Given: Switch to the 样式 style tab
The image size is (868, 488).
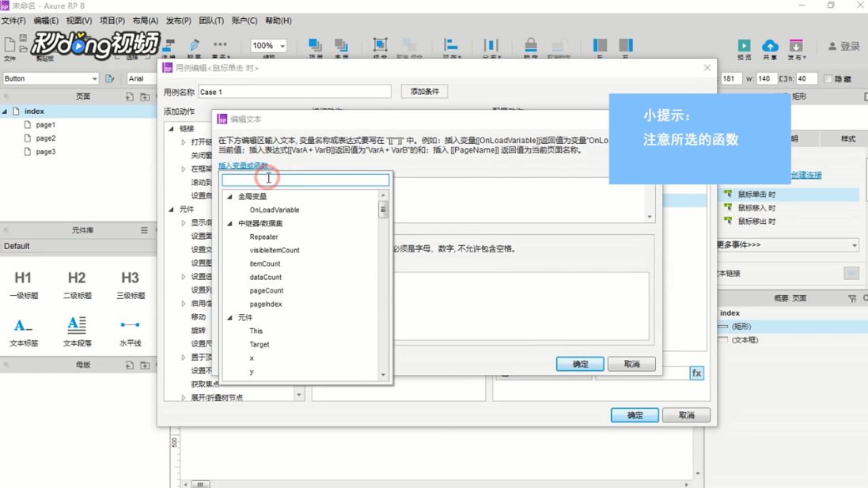Looking at the screenshot, I should (x=847, y=139).
